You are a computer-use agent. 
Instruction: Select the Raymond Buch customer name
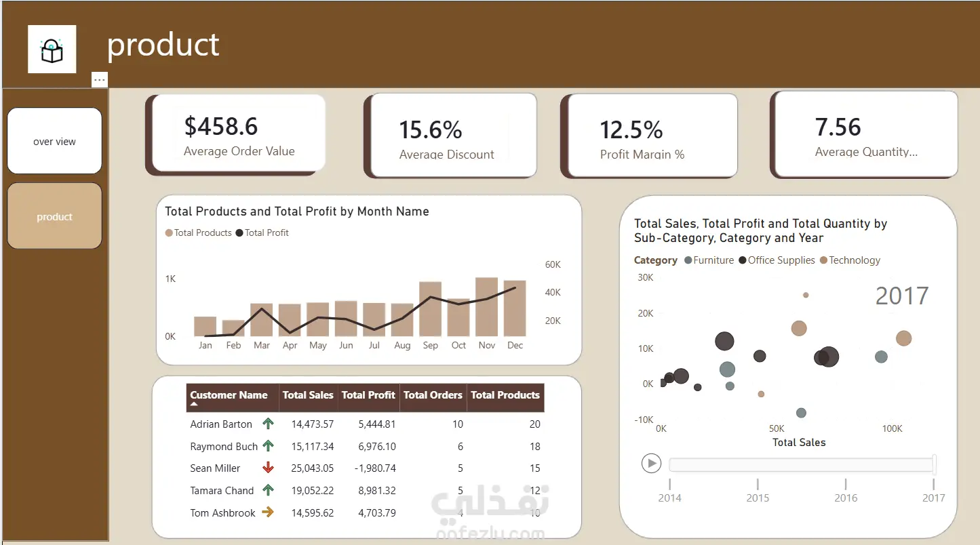[224, 447]
